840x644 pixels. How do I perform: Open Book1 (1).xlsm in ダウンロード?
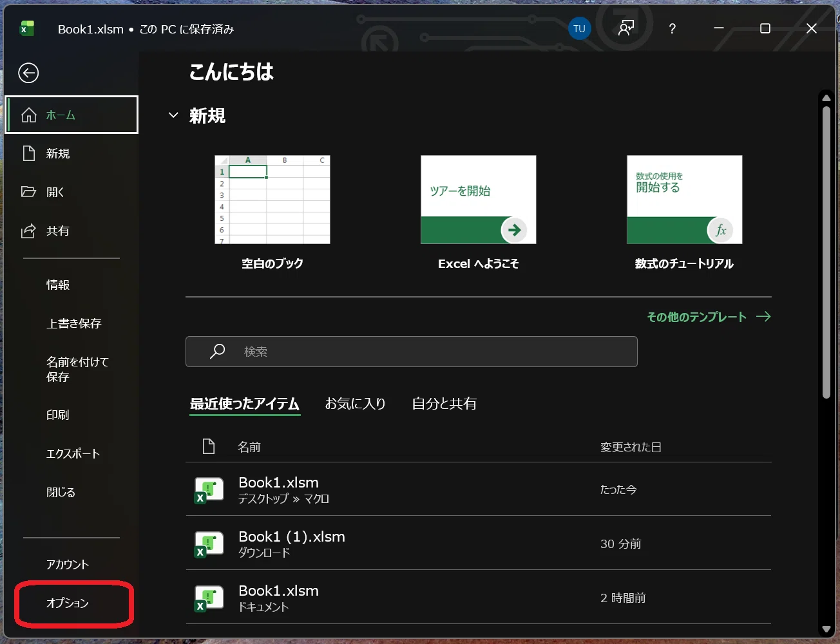point(479,544)
